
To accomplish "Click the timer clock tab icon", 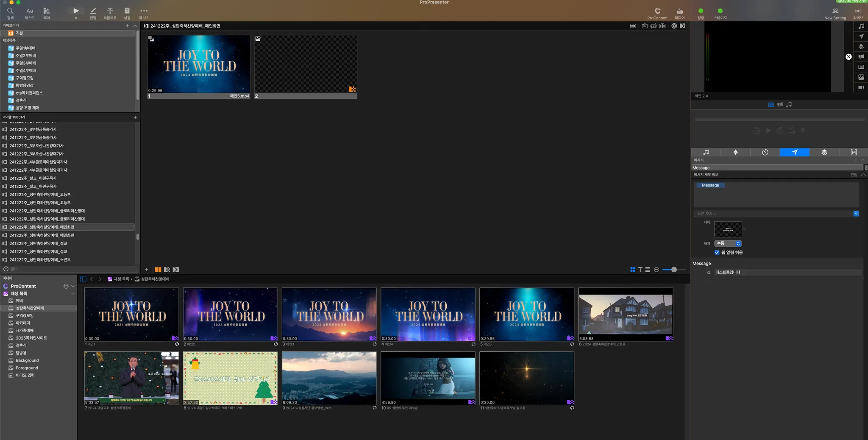I will [x=765, y=153].
